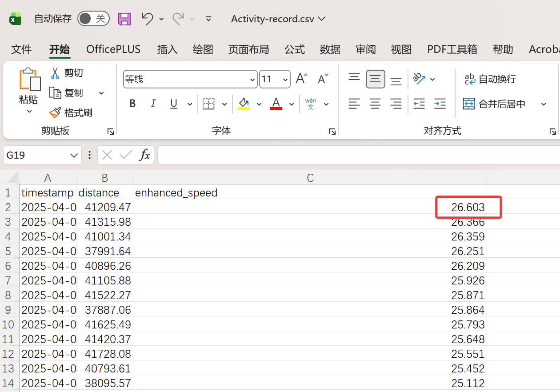Open the 字体 dialog launcher

[332, 132]
